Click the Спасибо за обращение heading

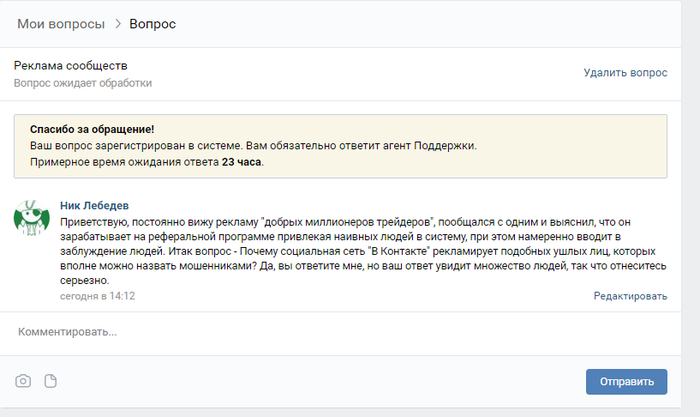92,129
